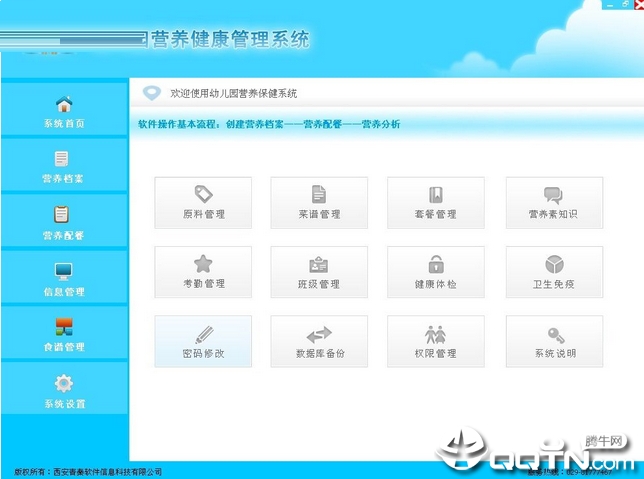Open the 套餐管理 book tile
The width and height of the screenshot is (644, 479).
tap(436, 203)
